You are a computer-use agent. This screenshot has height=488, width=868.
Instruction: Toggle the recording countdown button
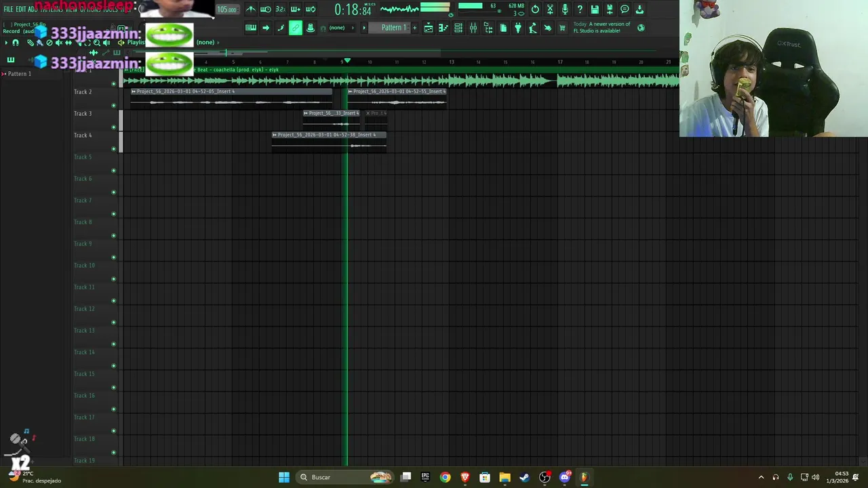coord(281,9)
